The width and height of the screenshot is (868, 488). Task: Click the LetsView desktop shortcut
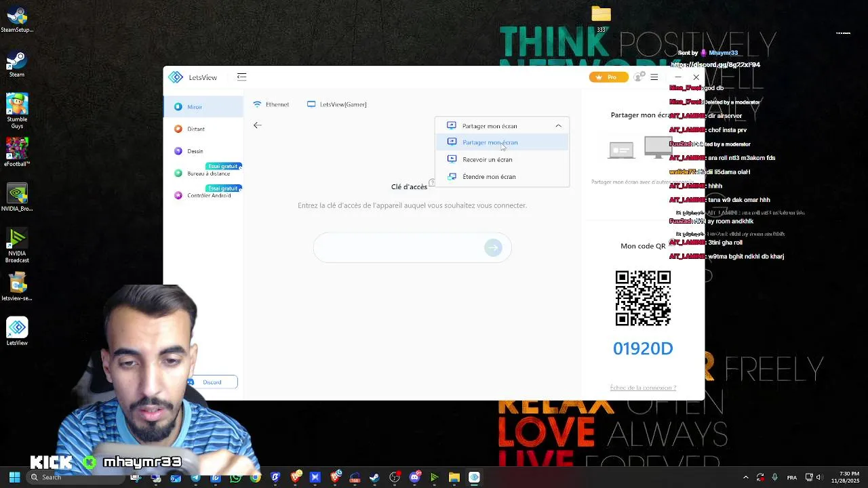tap(17, 331)
